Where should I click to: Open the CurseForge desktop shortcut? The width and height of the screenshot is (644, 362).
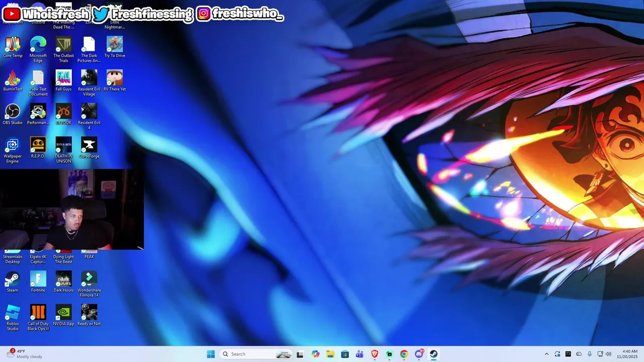click(89, 148)
